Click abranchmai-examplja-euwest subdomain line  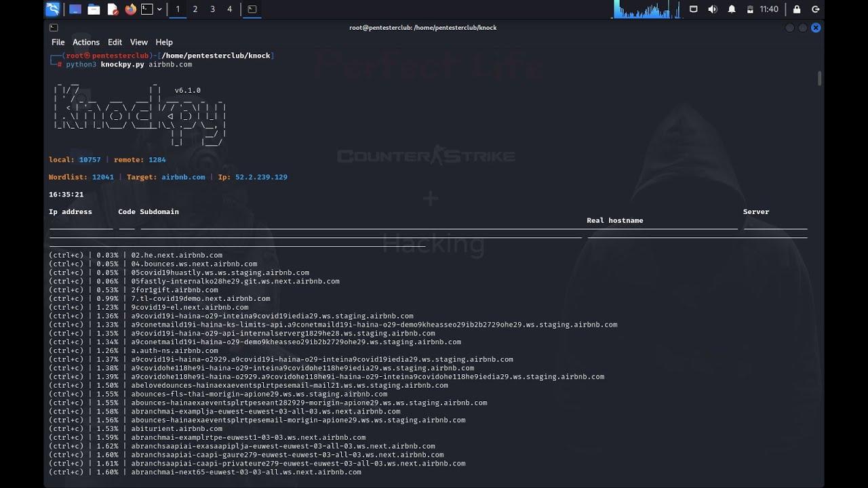point(266,411)
